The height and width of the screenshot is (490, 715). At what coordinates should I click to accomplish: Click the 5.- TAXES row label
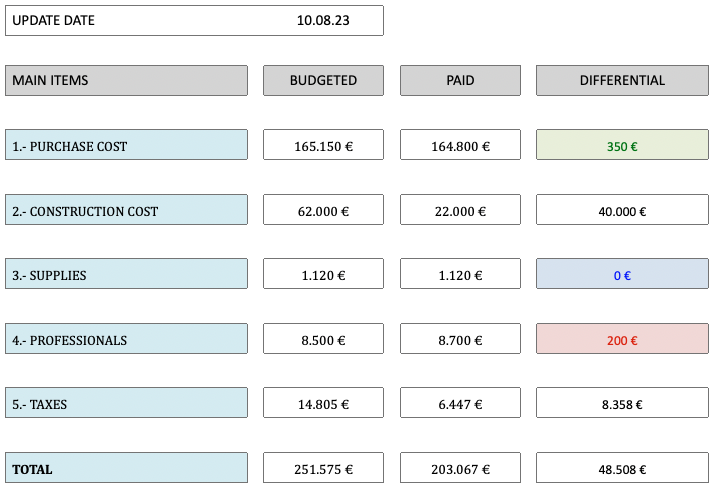click(x=126, y=404)
